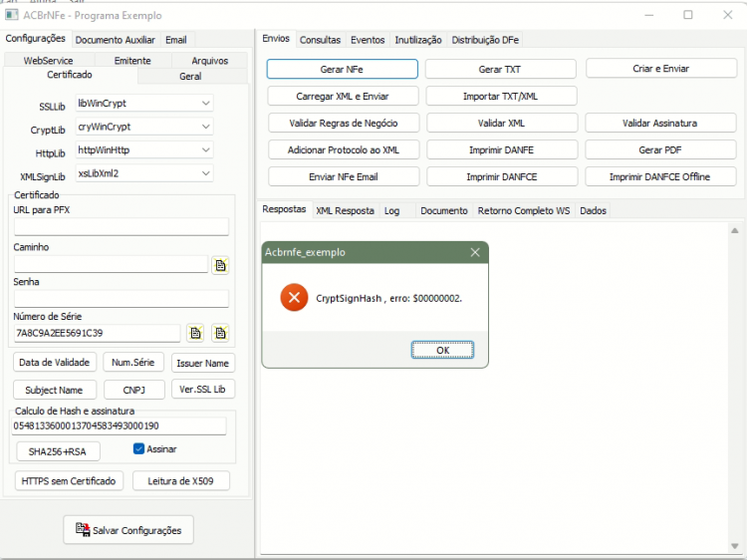747x560 pixels.
Task: Close the Acbrnfe_exemplo error dialog with X
Action: point(475,252)
